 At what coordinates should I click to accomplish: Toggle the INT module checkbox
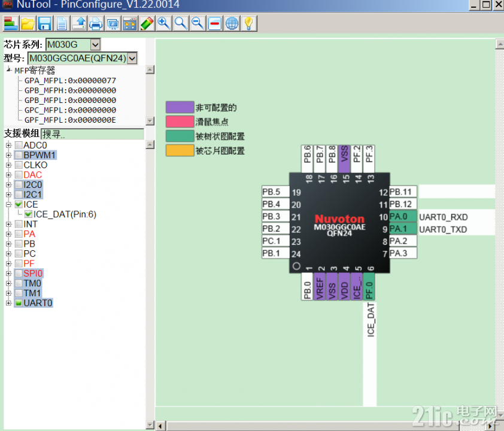(x=19, y=224)
